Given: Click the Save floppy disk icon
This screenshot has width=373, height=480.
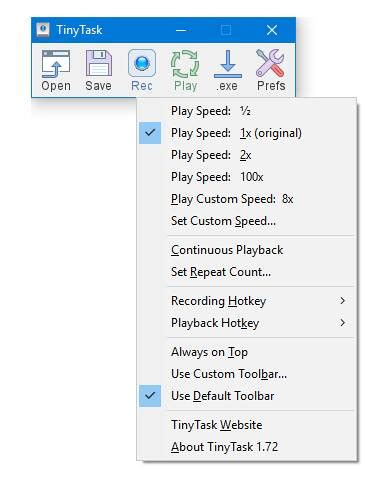Looking at the screenshot, I should click(98, 70).
